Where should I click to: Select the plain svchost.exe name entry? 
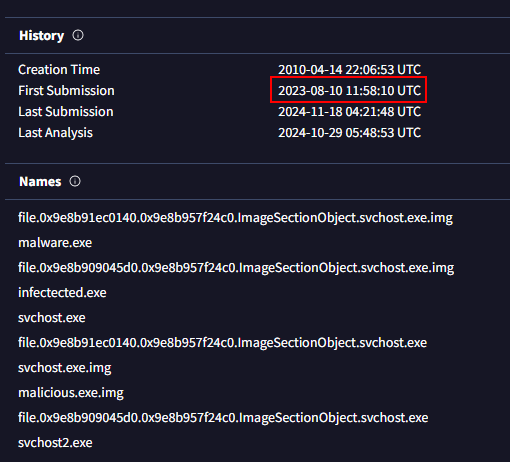click(x=52, y=318)
